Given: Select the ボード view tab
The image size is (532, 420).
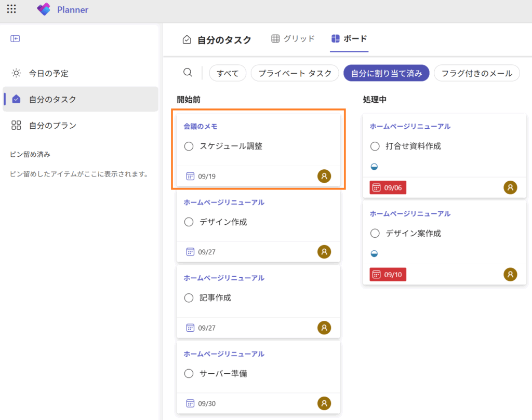Looking at the screenshot, I should (349, 39).
